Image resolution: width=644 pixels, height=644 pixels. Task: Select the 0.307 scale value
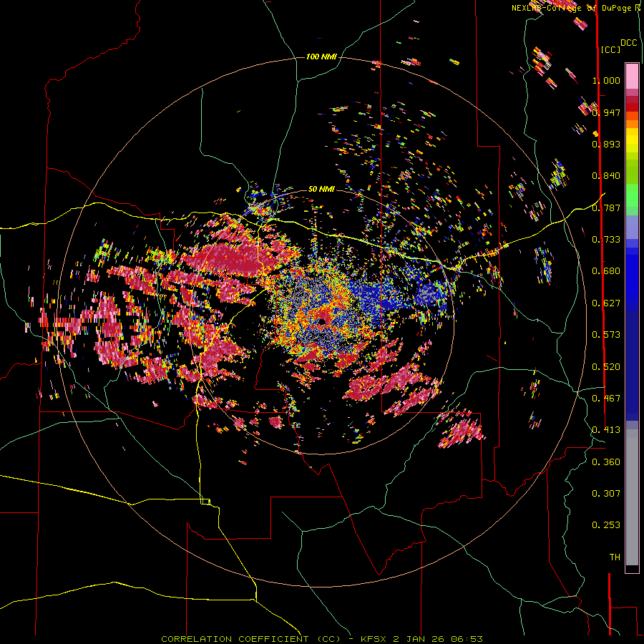(606, 494)
